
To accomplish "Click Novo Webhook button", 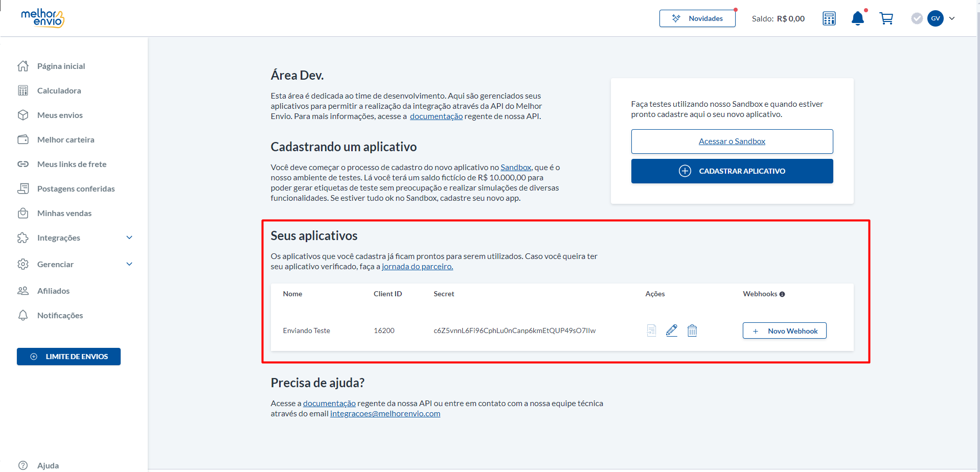I will coord(784,331).
